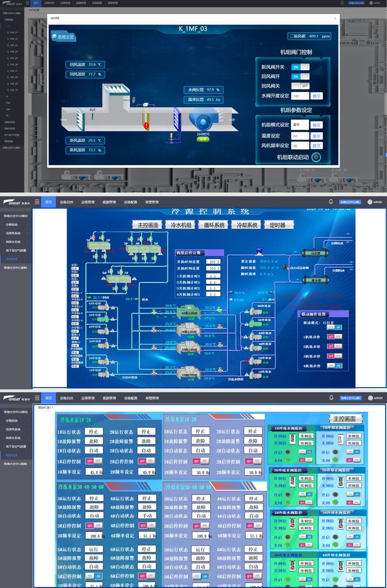Click 提交 next to 风机频率设定

[x=316, y=146]
